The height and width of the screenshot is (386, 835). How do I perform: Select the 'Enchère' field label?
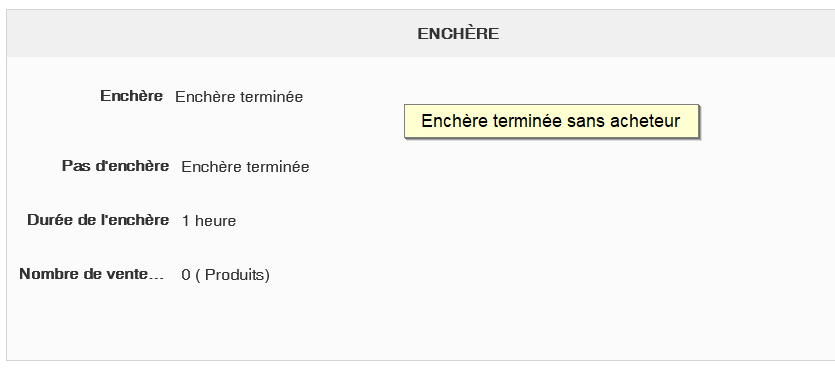pos(131,96)
